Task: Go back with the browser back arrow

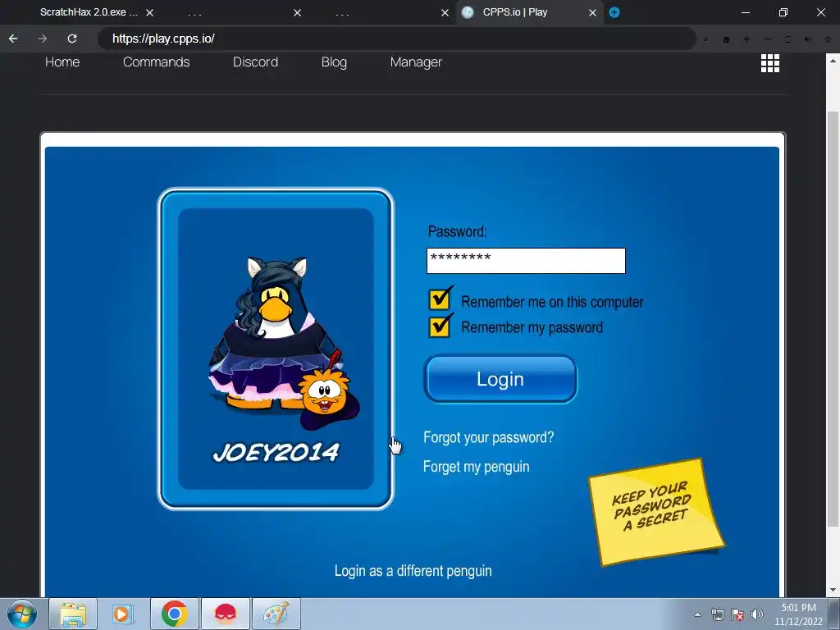Action: point(13,39)
